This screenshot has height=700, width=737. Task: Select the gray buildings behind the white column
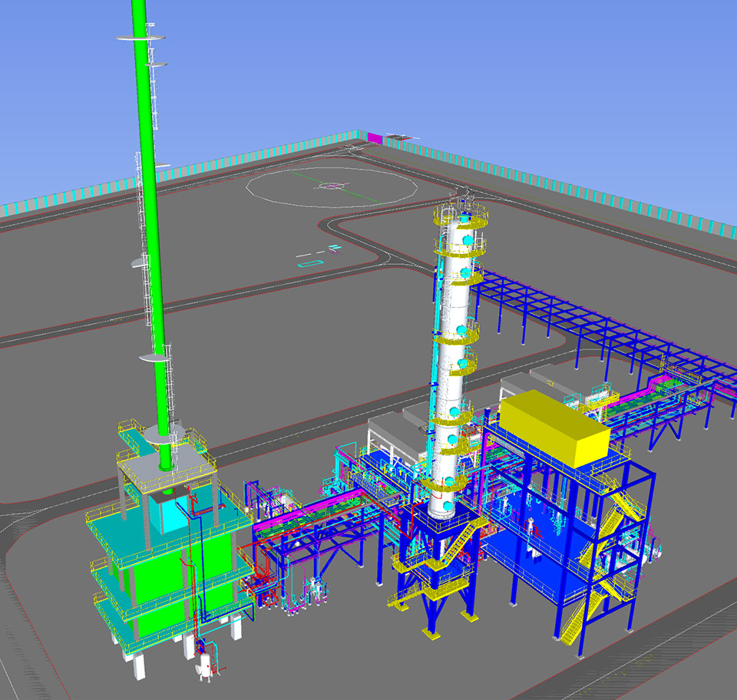click(392, 434)
